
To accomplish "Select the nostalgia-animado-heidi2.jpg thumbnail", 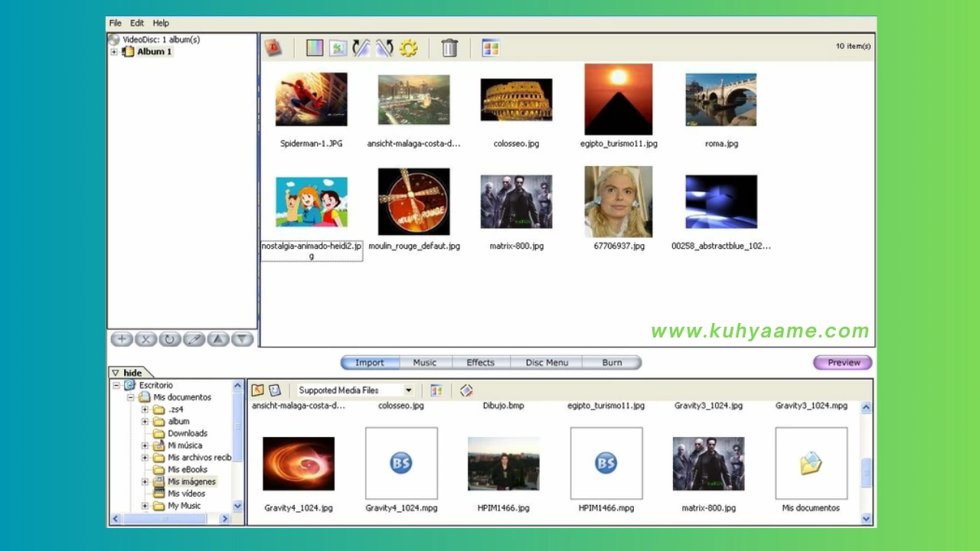I will (312, 202).
